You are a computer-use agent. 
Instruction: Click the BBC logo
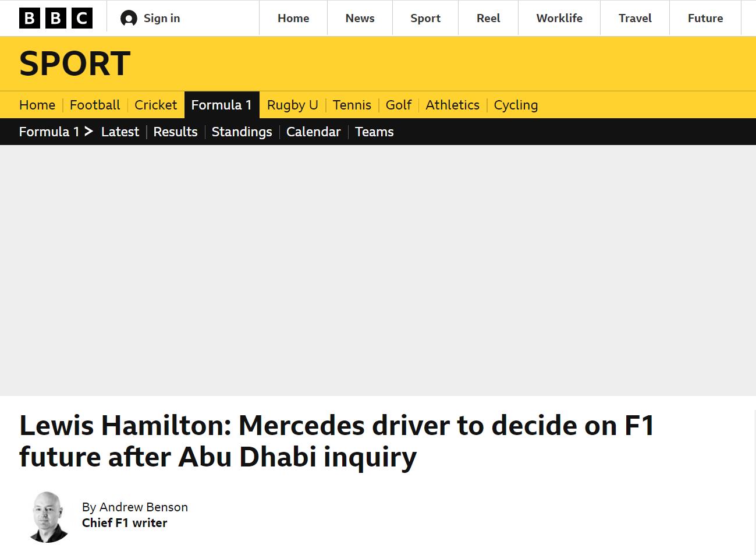[56, 18]
